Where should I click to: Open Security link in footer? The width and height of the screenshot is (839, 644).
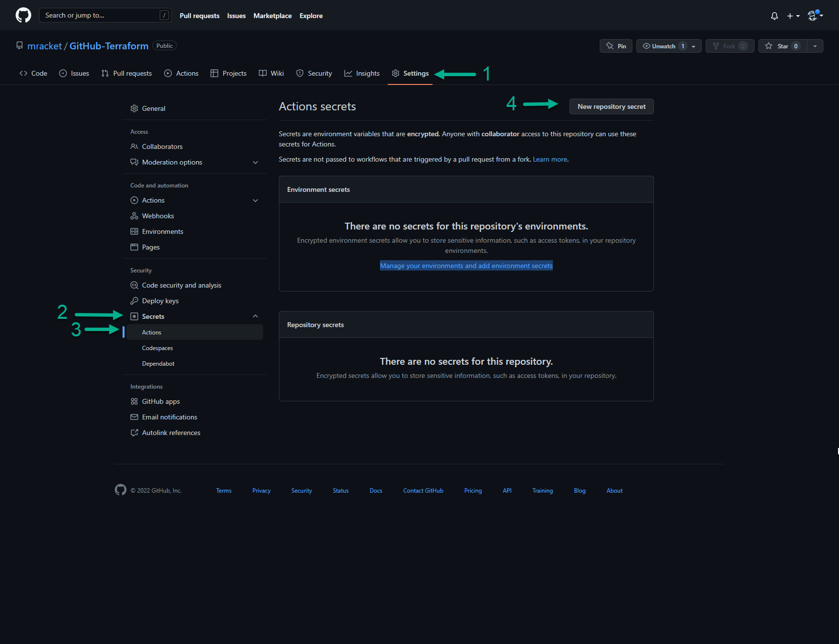click(301, 491)
